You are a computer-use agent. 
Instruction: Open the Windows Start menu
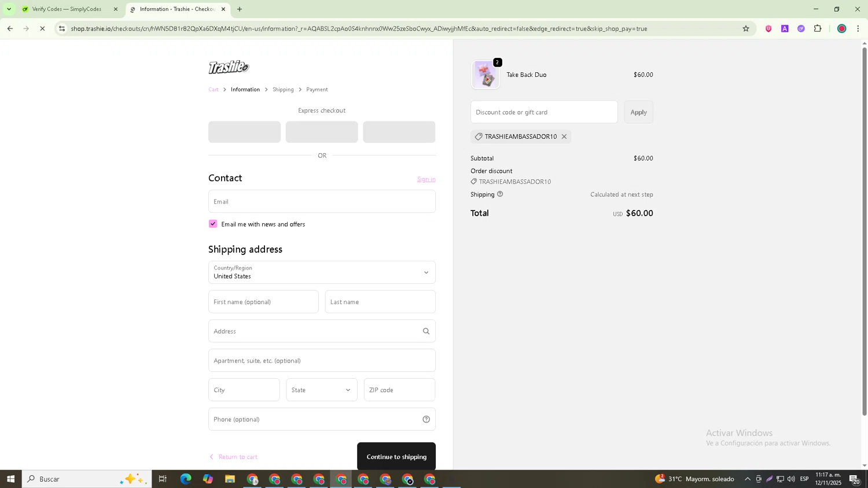[10, 479]
